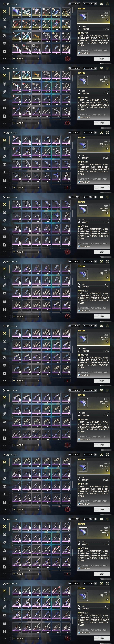
Task: Switch to the target-badge sidebar tab in top panel
Action: (4, 36)
